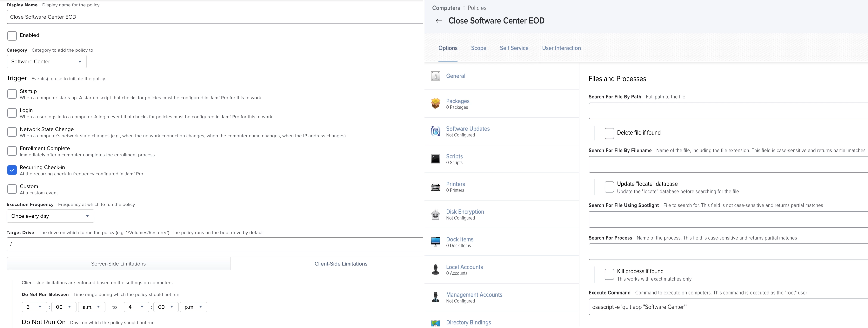Click the Search For File By Filename field
The image size is (868, 328).
pos(728,165)
